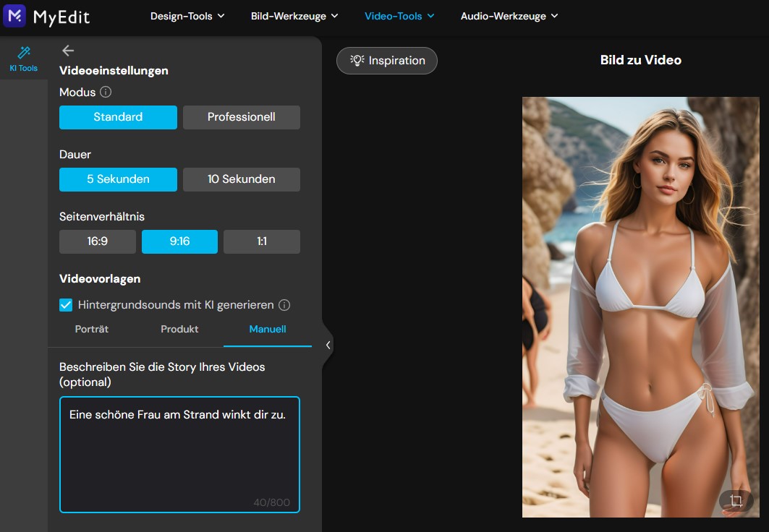This screenshot has height=532, width=769.
Task: Click the Bild zu Video heading
Action: click(640, 60)
